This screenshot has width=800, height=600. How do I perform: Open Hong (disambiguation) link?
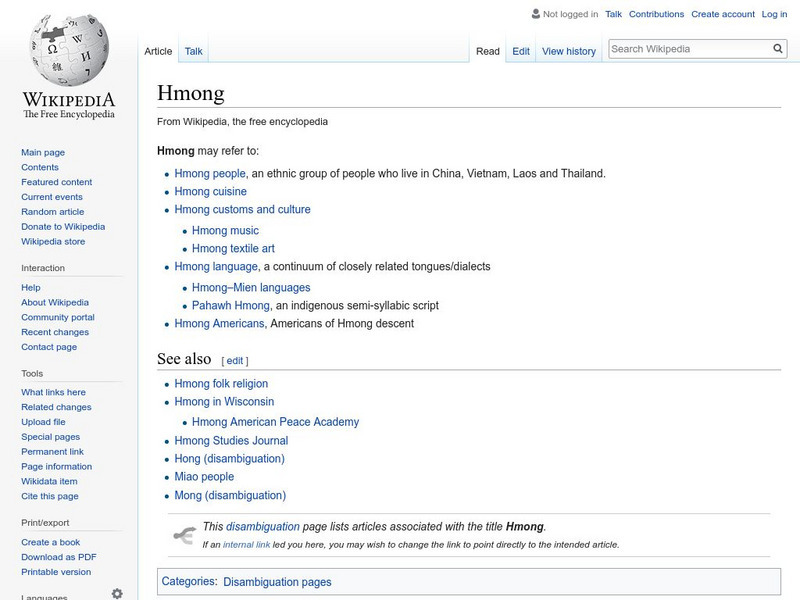click(230, 459)
